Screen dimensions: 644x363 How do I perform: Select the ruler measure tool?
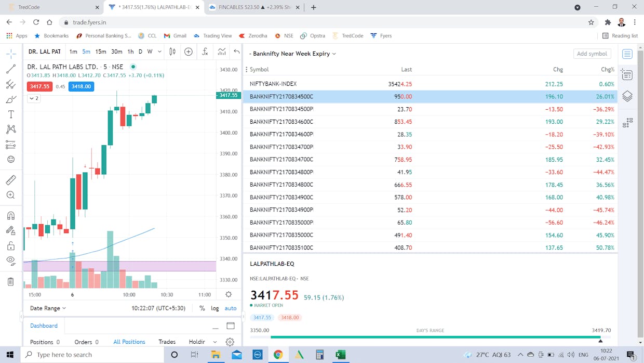[11, 180]
